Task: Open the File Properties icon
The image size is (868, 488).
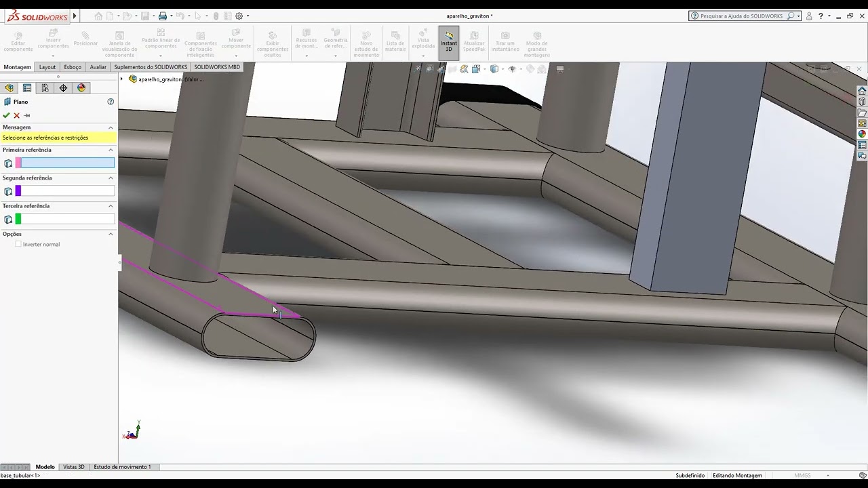Action: pyautogui.click(x=228, y=16)
